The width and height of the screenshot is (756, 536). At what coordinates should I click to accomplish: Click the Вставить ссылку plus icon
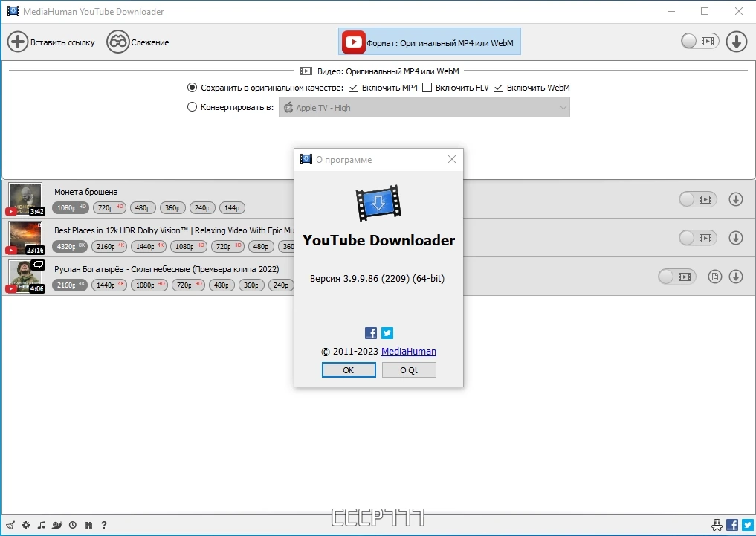(18, 42)
